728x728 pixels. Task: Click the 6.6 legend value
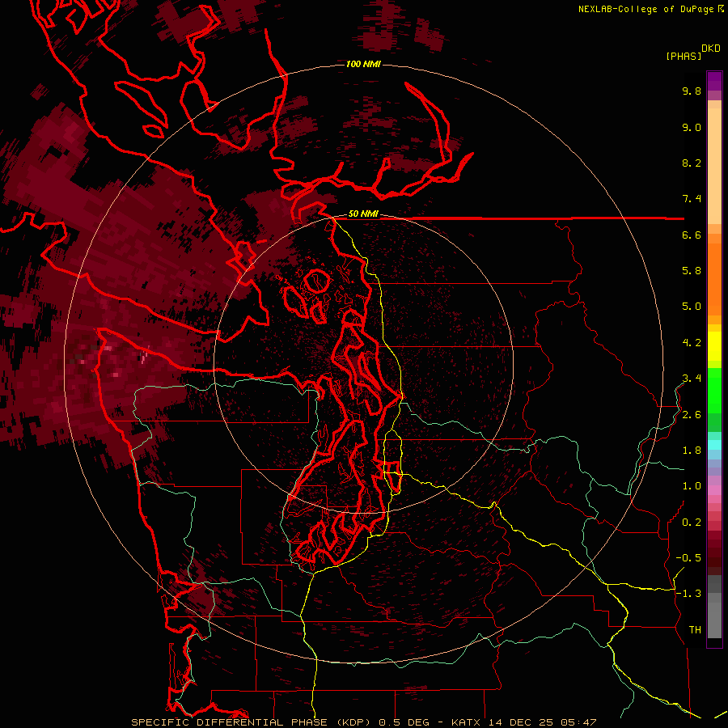click(692, 235)
